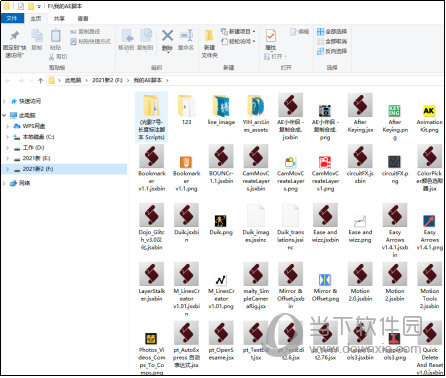The height and width of the screenshot is (378, 446).
Task: Click 2021新2 (F:) in address breadcrumb
Action: point(107,80)
